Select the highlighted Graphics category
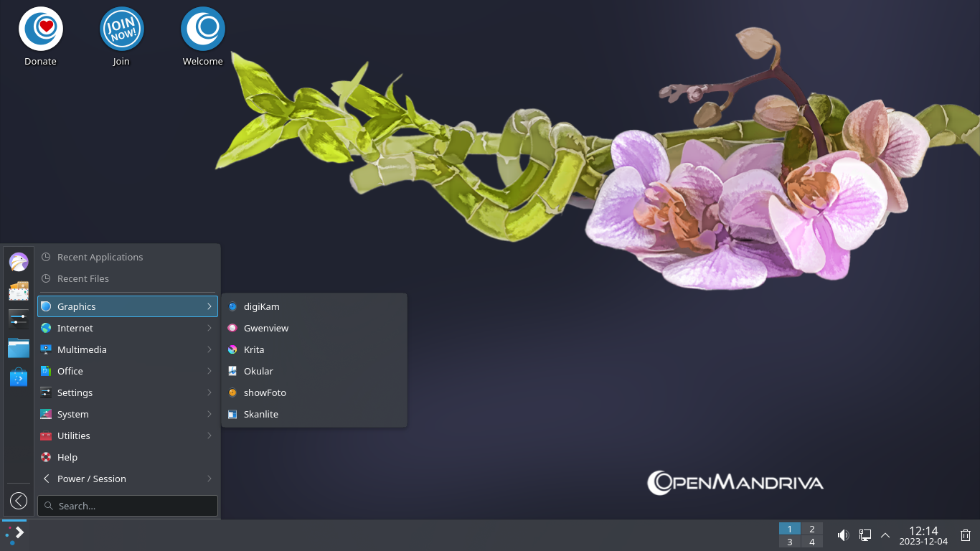Viewport: 980px width, 551px height. tap(128, 306)
